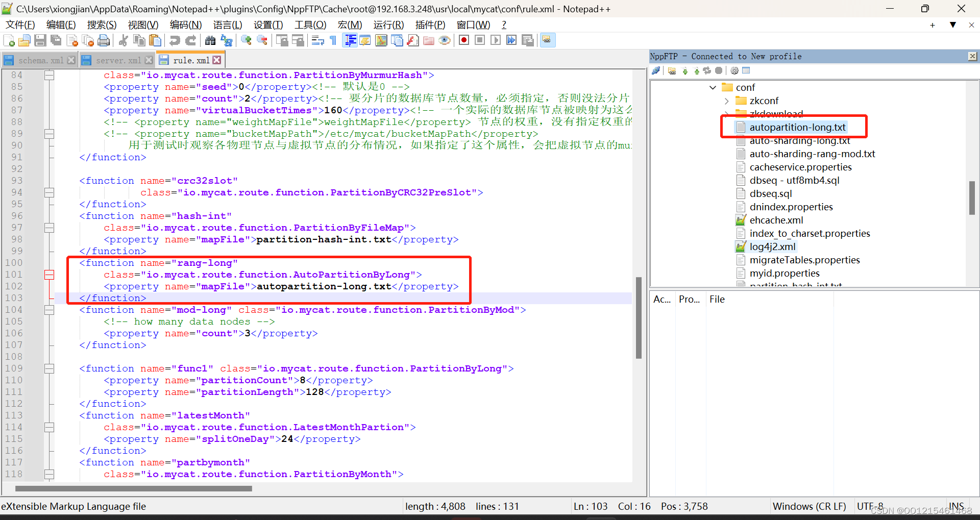Open the 设置(T) menu
The image size is (980, 520).
268,25
